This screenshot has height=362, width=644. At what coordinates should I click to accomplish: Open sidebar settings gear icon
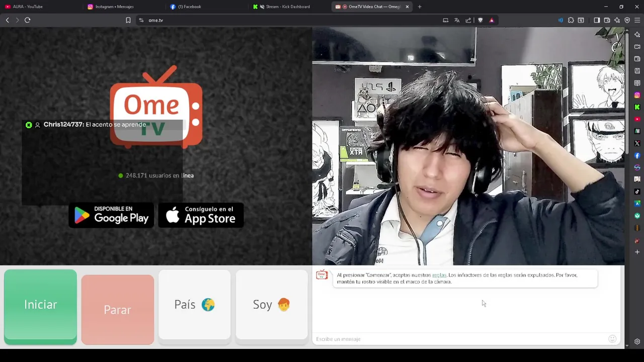[x=637, y=342]
